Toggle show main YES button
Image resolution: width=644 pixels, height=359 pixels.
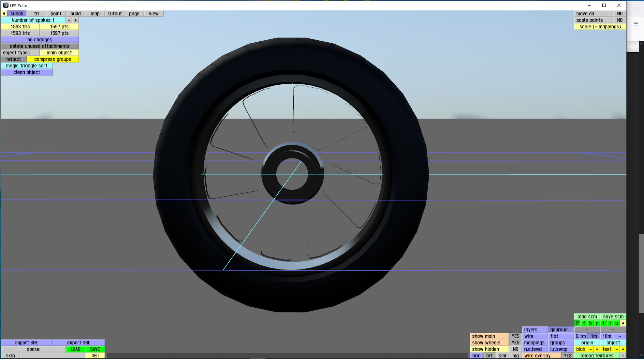coord(515,336)
